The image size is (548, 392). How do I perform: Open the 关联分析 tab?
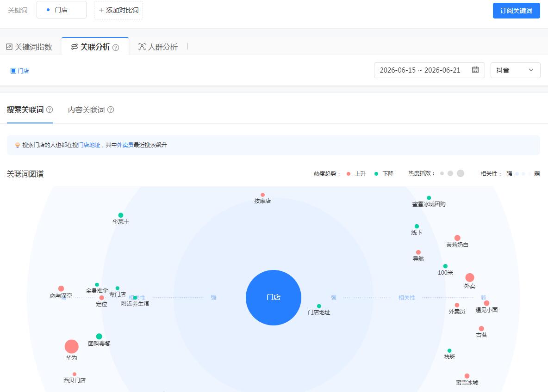(95, 47)
